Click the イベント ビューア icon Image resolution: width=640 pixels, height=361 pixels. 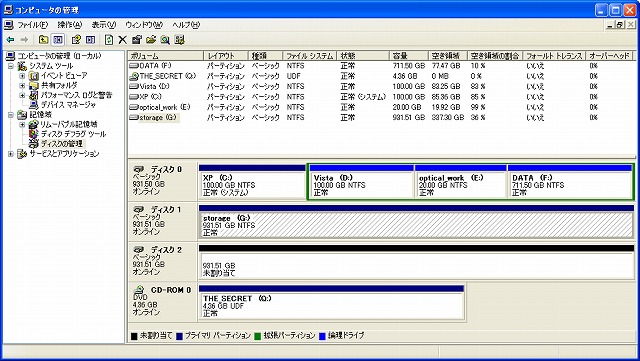34,76
